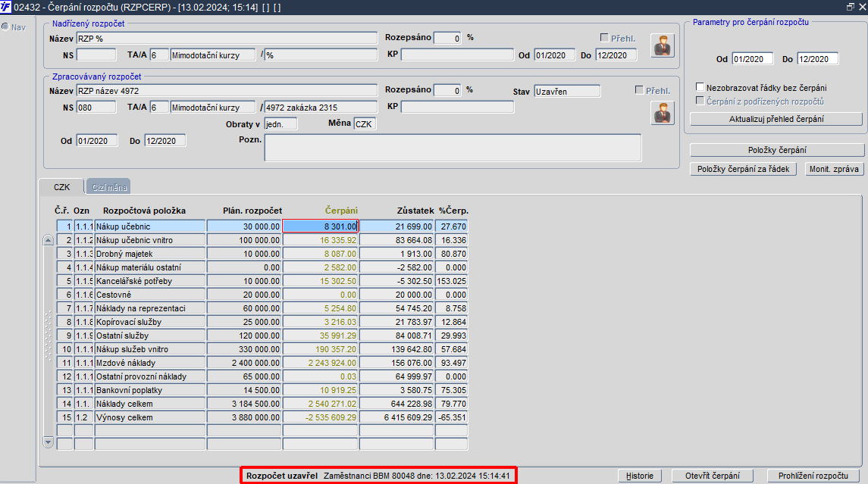Select row Mzdové náklady
Screen dimensions: 868x484
click(150, 363)
